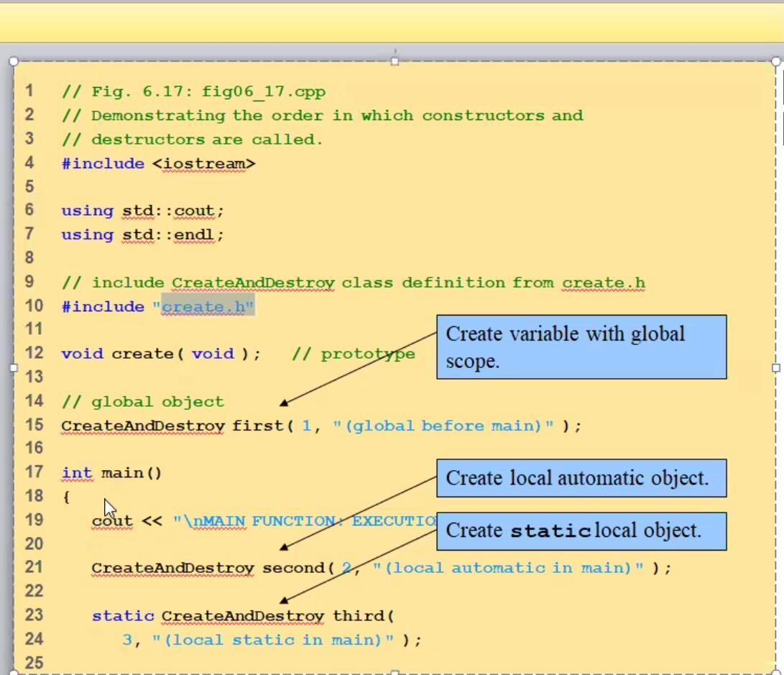Click the bottom-center resize handle
Screen dimensions: 784x675
pos(395,673)
